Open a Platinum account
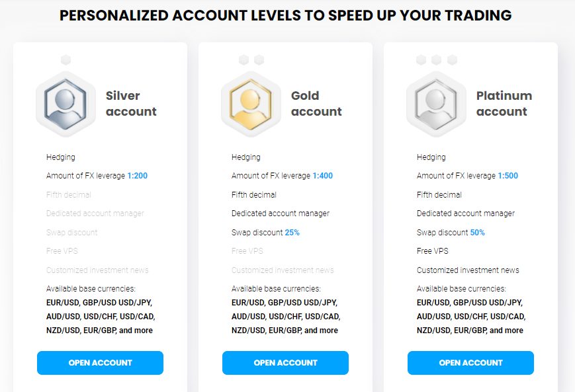This screenshot has height=392, width=575. pyautogui.click(x=470, y=363)
